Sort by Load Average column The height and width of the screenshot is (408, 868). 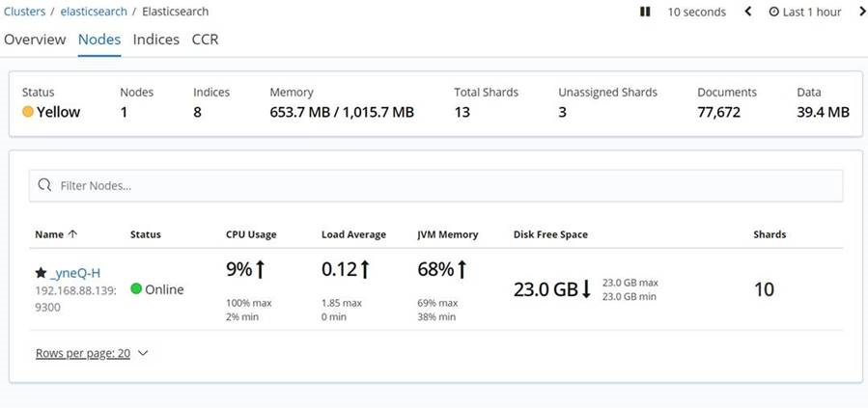coord(353,234)
